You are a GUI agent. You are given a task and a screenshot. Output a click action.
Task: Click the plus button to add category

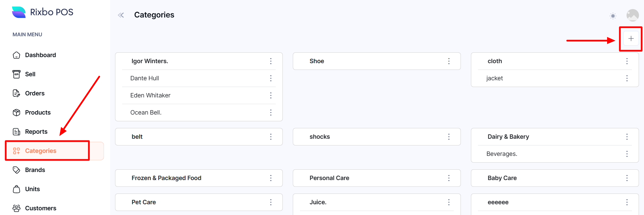point(631,39)
